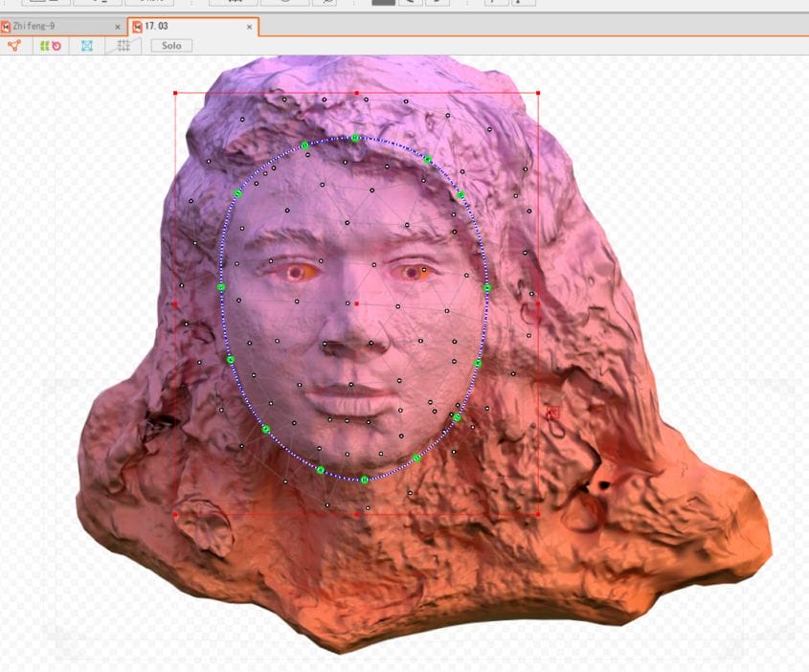Viewport: 809px width, 672px height.
Task: Close the Zhifeng-9 tab
Action: [x=118, y=27]
